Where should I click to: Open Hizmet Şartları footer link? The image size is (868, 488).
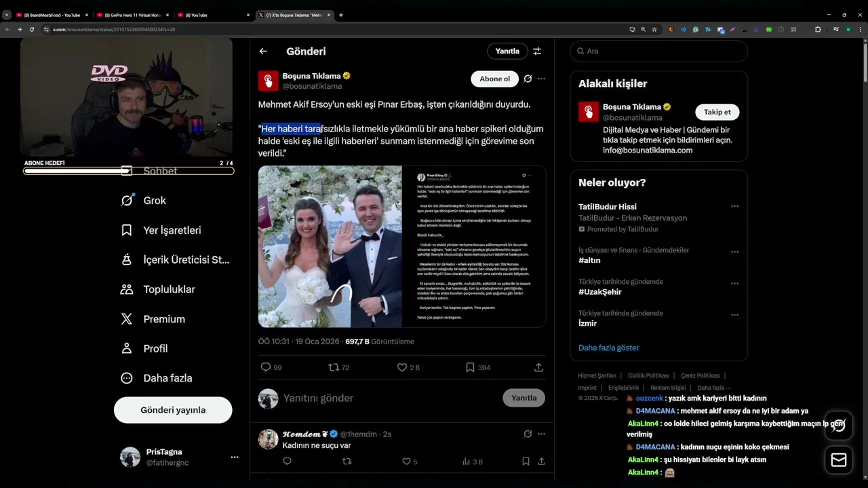pyautogui.click(x=597, y=375)
